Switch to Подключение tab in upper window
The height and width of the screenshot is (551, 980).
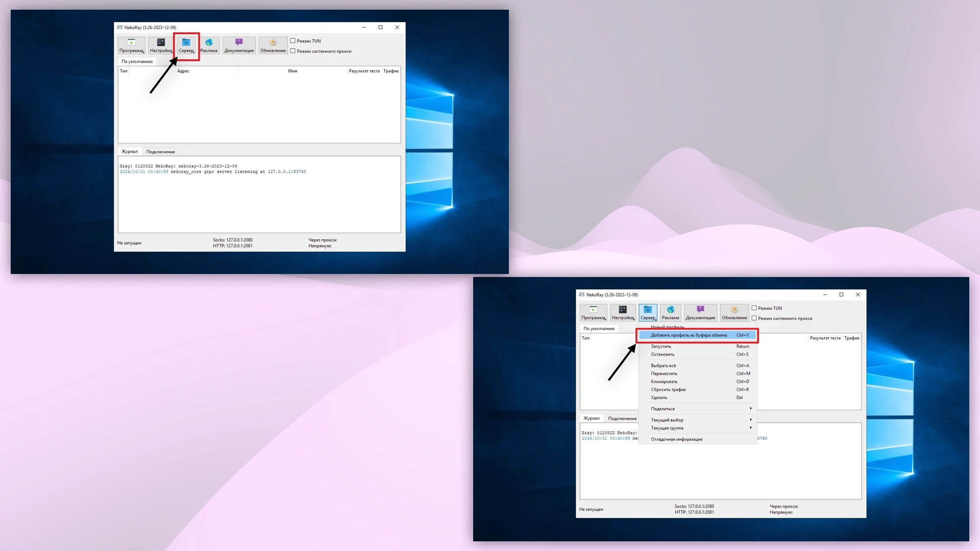point(160,152)
